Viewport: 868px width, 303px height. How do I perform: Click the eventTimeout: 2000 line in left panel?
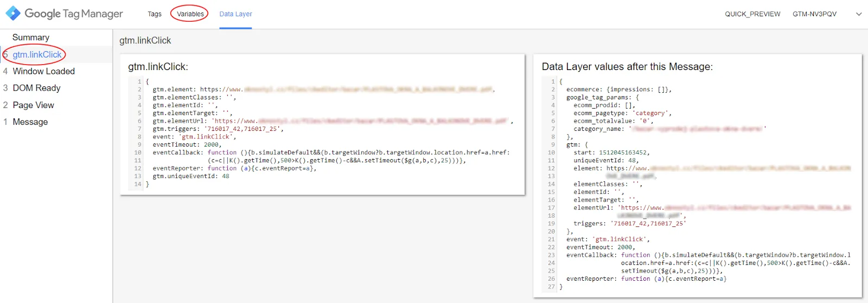pyautogui.click(x=187, y=145)
